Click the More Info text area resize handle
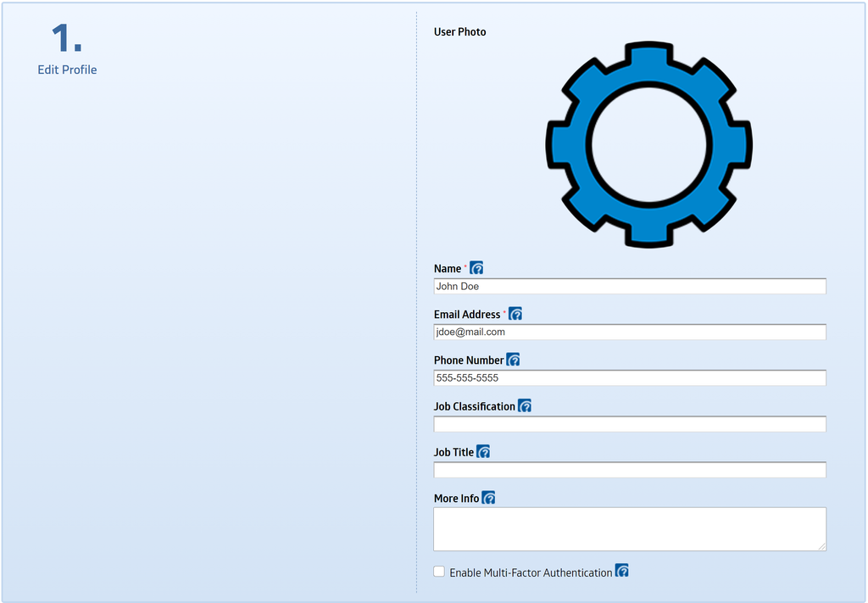 [x=821, y=546]
